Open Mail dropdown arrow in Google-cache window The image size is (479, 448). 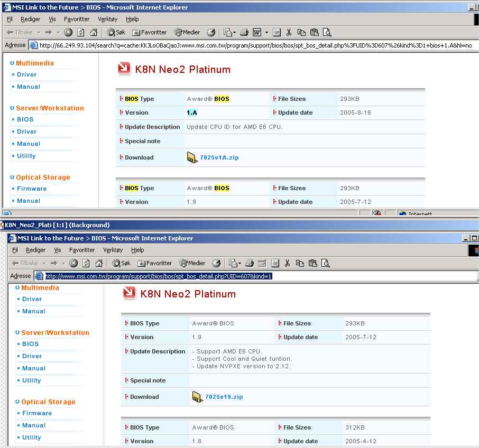pos(234,32)
